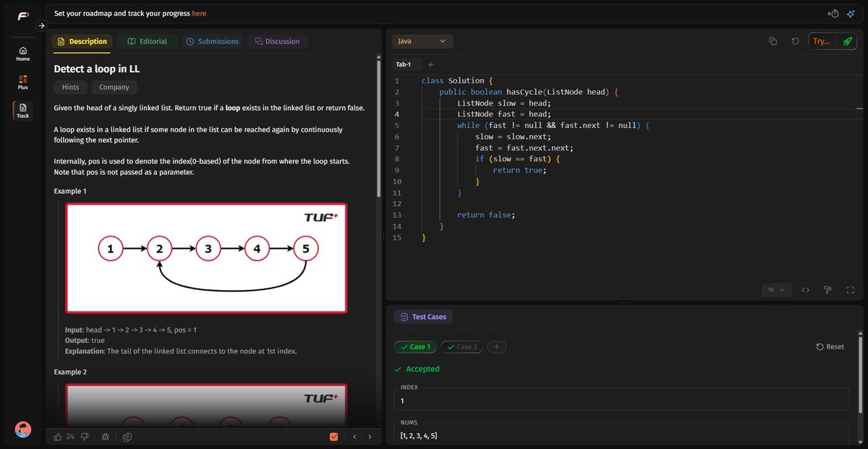This screenshot has width=868, height=449.
Task: Add a new test case
Action: click(496, 347)
